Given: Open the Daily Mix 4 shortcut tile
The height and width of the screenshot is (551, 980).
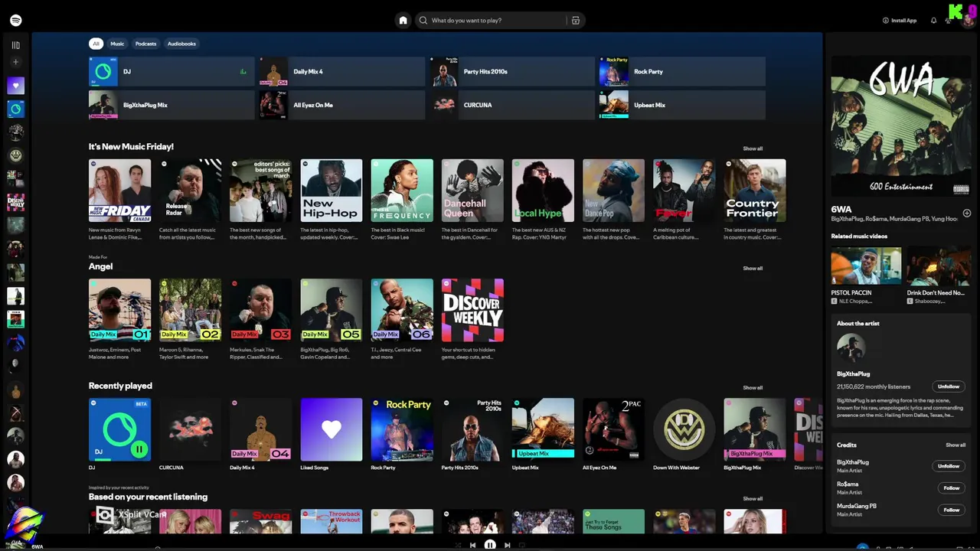Looking at the screenshot, I should (x=341, y=71).
